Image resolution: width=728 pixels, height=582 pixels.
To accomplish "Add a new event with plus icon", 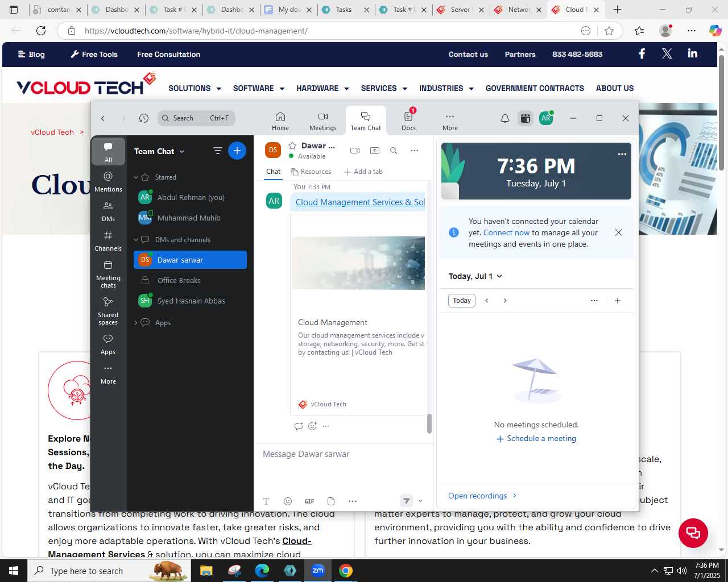I will click(618, 301).
